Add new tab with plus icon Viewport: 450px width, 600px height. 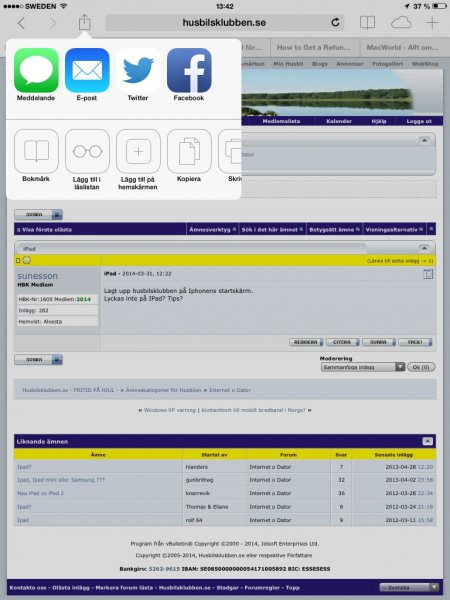coord(432,23)
